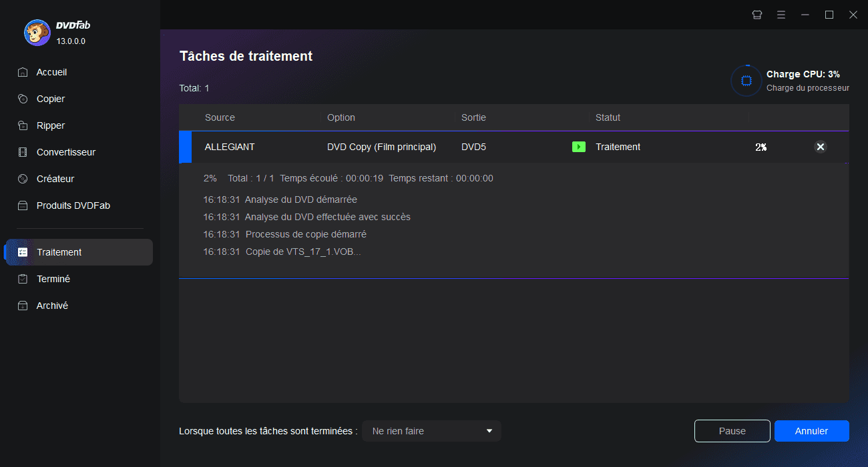
Task: Click the green play status icon
Action: click(579, 147)
